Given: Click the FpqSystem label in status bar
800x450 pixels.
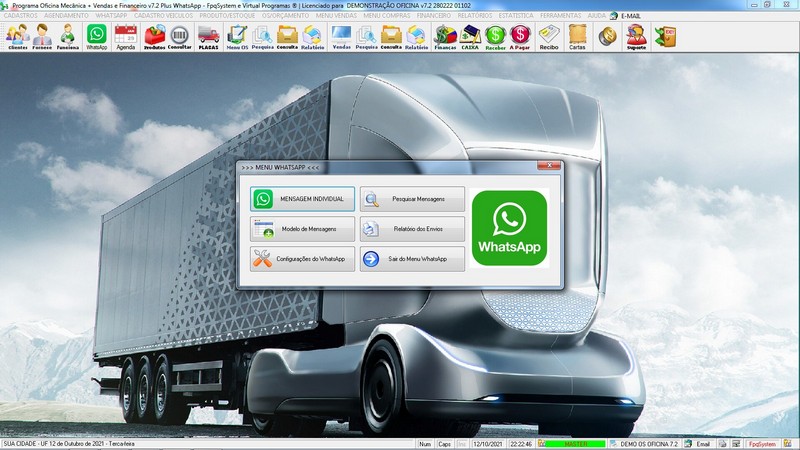Looking at the screenshot, I should coord(762,444).
